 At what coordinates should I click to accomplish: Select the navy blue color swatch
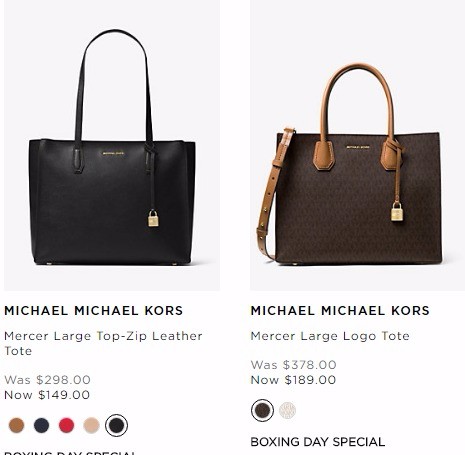click(x=41, y=425)
